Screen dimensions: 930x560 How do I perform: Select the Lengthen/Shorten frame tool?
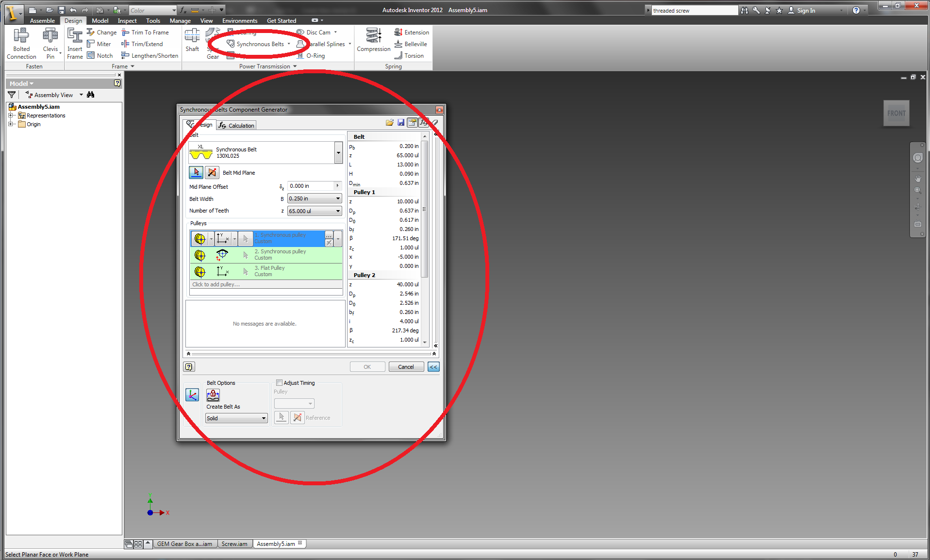pos(150,56)
